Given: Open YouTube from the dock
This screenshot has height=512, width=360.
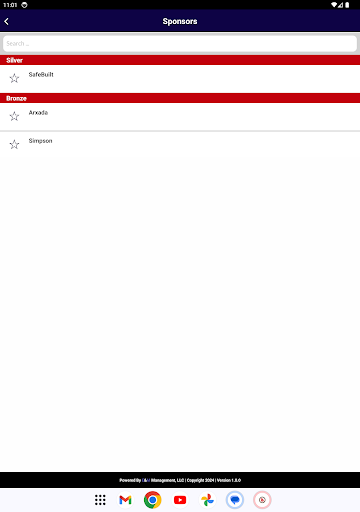Looking at the screenshot, I should [x=180, y=500].
